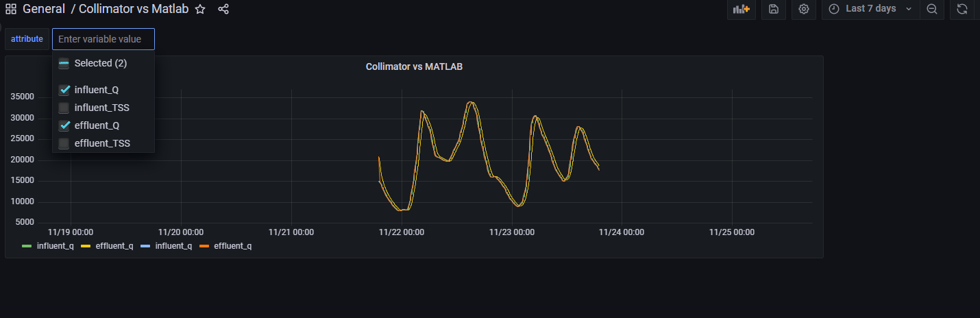Share dashboard via share icon
Screen dimensions: 980x318
(223, 9)
